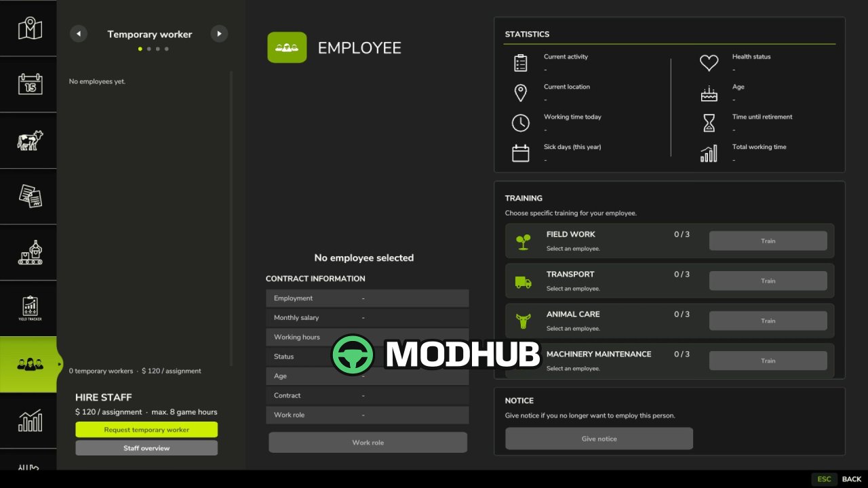Click the green Employee header icon
Screen dimensions: 868x488
(287, 47)
